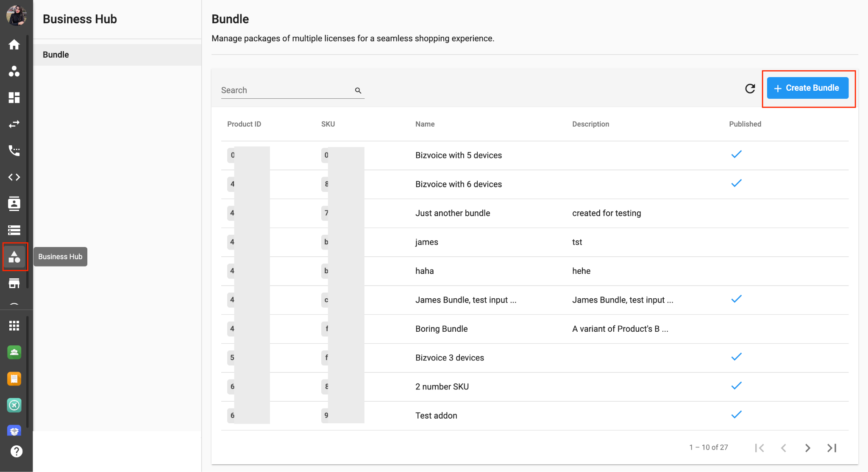
Task: Sort by SKU column header
Action: point(328,124)
